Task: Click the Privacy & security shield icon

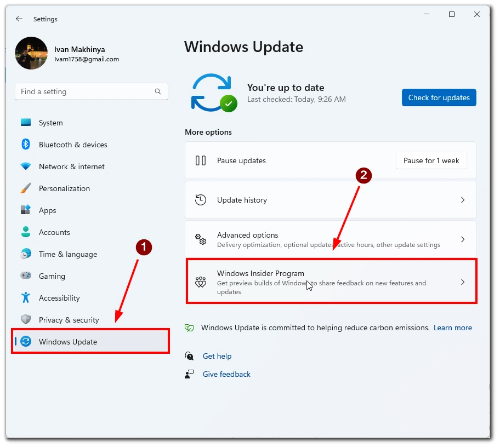Action: click(26, 320)
